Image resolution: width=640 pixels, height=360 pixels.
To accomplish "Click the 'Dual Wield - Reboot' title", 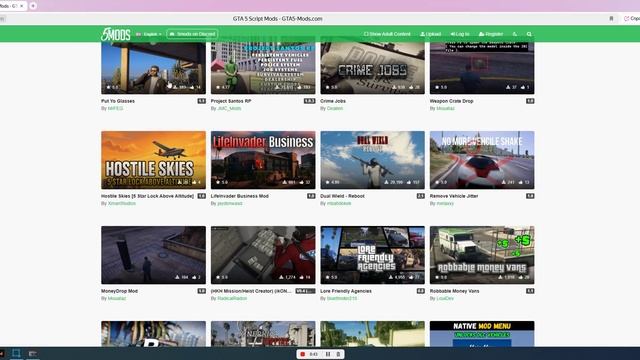I will (342, 196).
